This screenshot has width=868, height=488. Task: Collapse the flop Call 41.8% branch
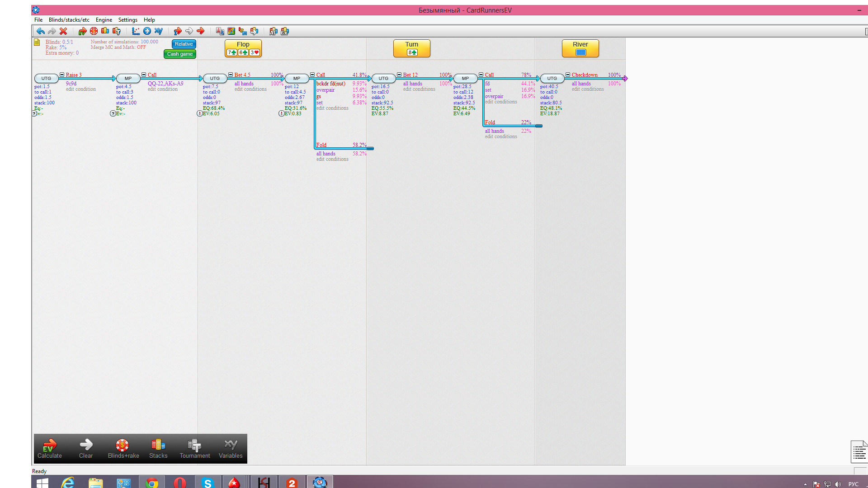click(312, 75)
